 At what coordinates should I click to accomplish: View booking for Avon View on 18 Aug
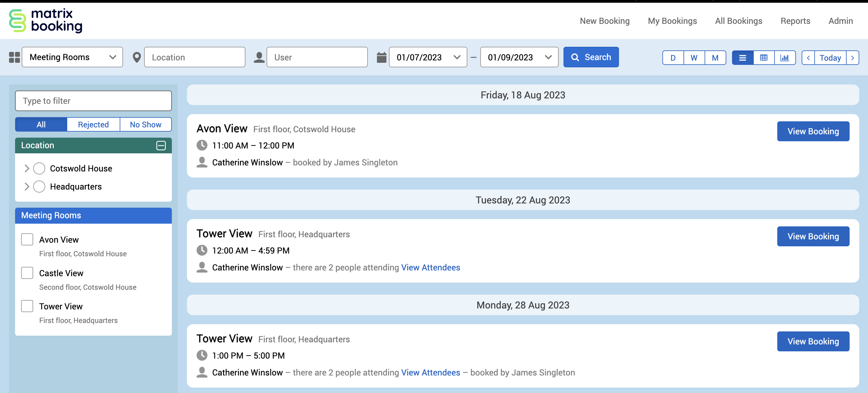(813, 131)
